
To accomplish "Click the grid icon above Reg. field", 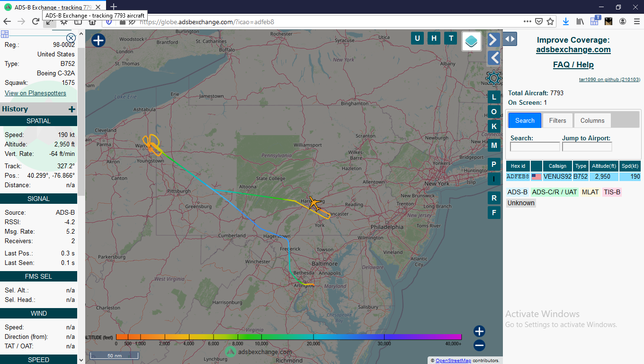I will click(x=5, y=34).
